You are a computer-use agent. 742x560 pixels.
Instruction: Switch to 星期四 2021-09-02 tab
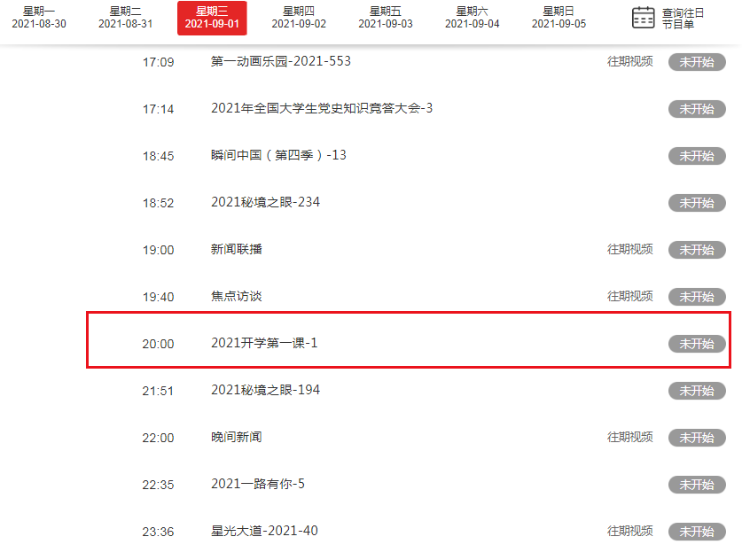point(299,18)
